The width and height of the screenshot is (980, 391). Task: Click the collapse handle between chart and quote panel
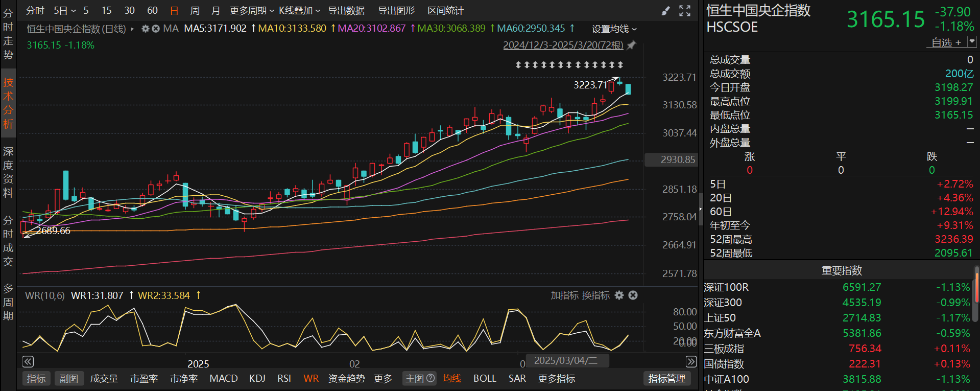[701, 209]
